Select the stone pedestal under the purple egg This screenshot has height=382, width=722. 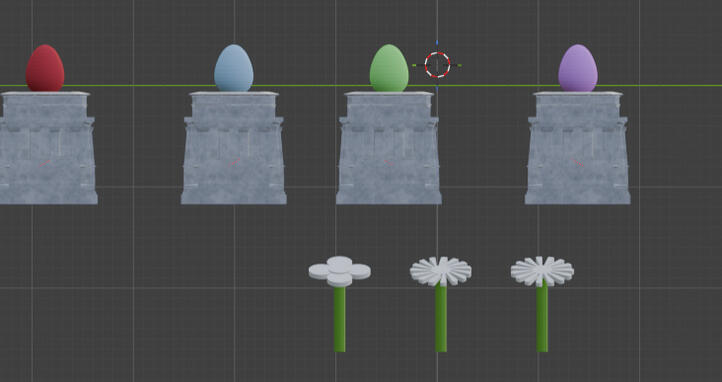[x=578, y=148]
